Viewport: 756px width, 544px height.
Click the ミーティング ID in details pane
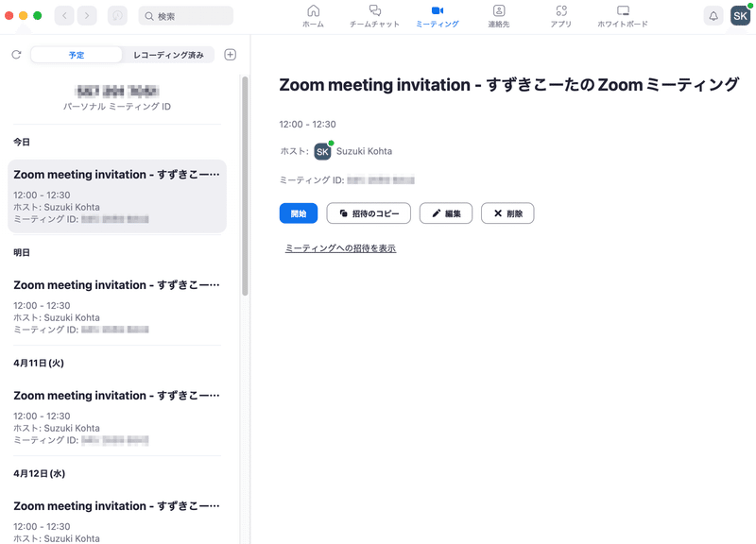point(347,180)
